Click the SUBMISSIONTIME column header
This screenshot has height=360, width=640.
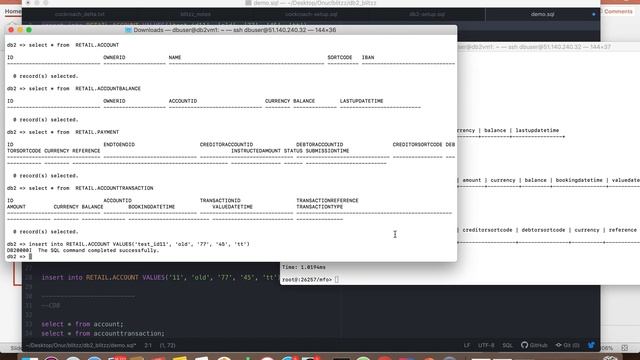[327, 151]
